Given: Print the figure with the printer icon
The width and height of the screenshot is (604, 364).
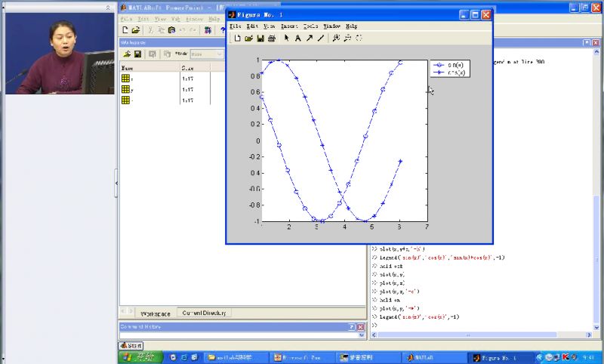Looking at the screenshot, I should 272,38.
